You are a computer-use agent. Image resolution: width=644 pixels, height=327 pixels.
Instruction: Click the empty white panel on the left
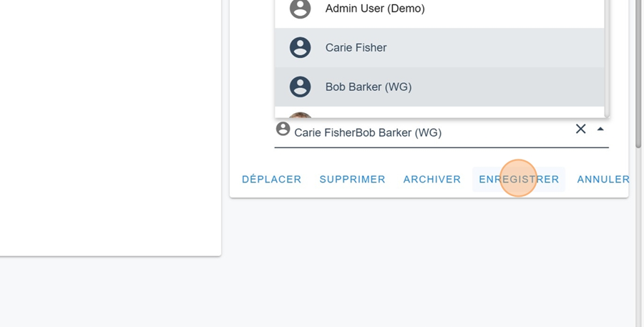click(110, 127)
